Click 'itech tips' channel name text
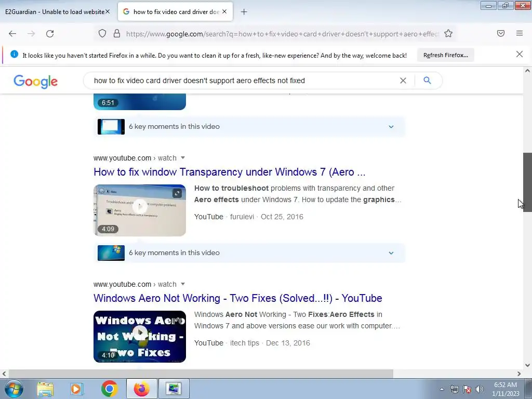 (244, 343)
